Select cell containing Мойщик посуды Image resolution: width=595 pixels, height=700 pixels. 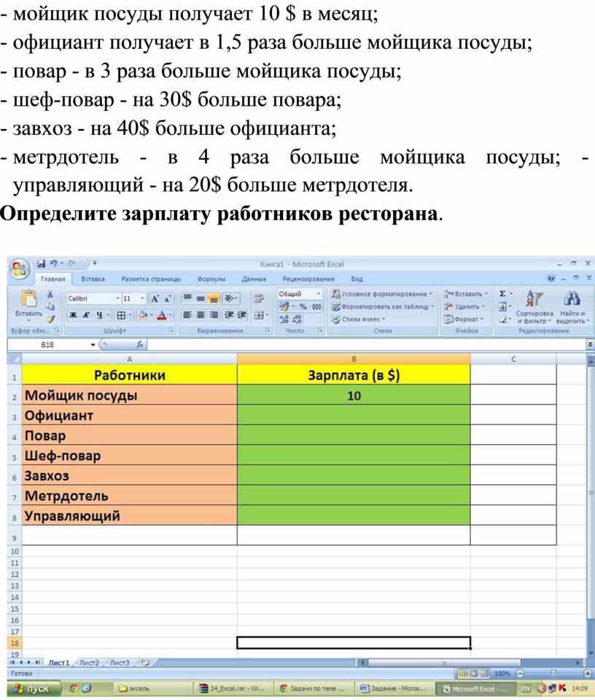click(130, 395)
